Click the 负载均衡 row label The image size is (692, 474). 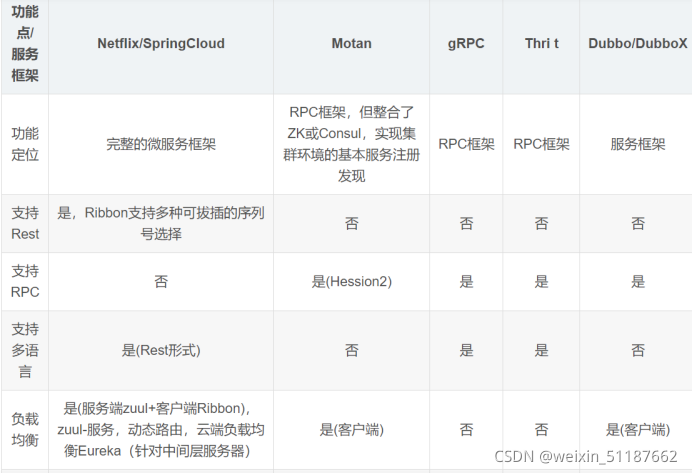click(25, 430)
